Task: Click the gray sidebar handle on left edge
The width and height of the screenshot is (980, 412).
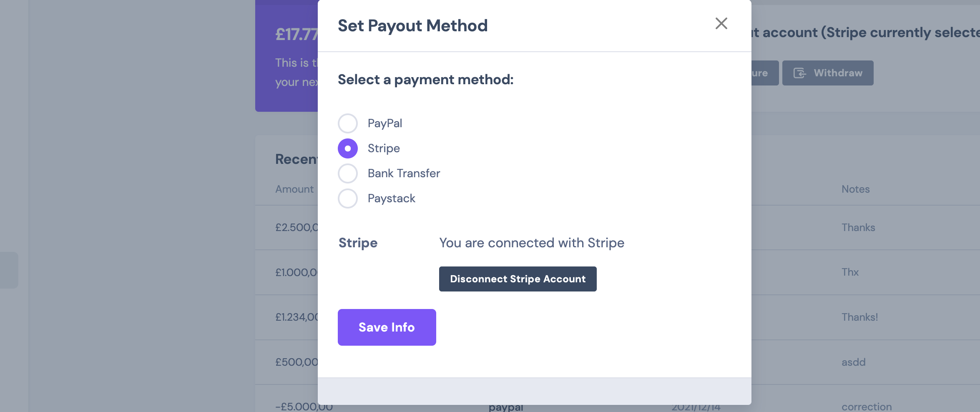Action: click(x=9, y=270)
